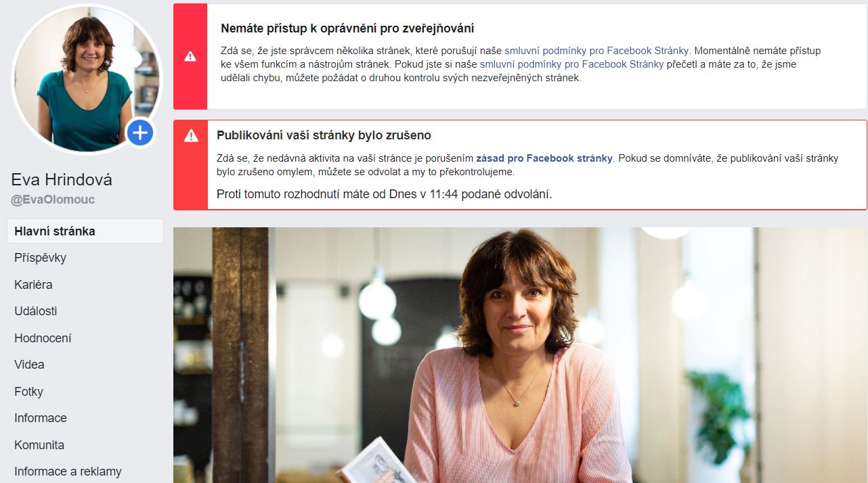Click second 'smluvní podmínky pro Facebook Stránky' link
The height and width of the screenshot is (483, 868).
[571, 64]
